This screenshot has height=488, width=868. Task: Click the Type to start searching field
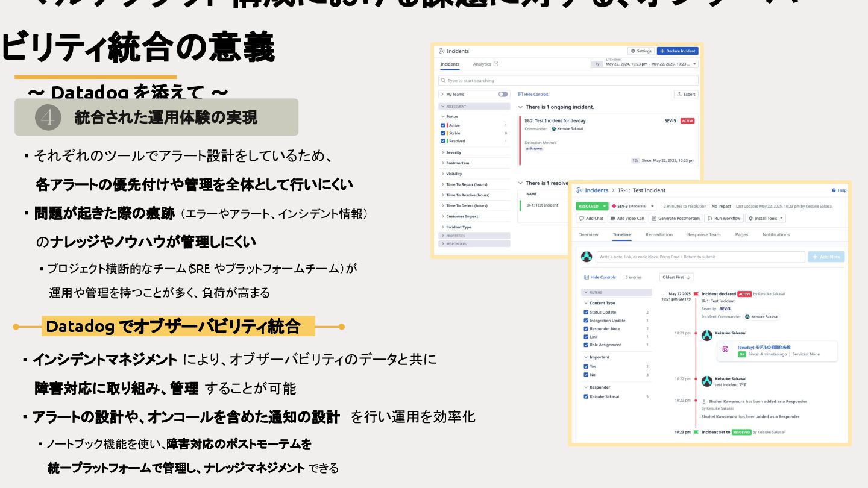[x=568, y=80]
